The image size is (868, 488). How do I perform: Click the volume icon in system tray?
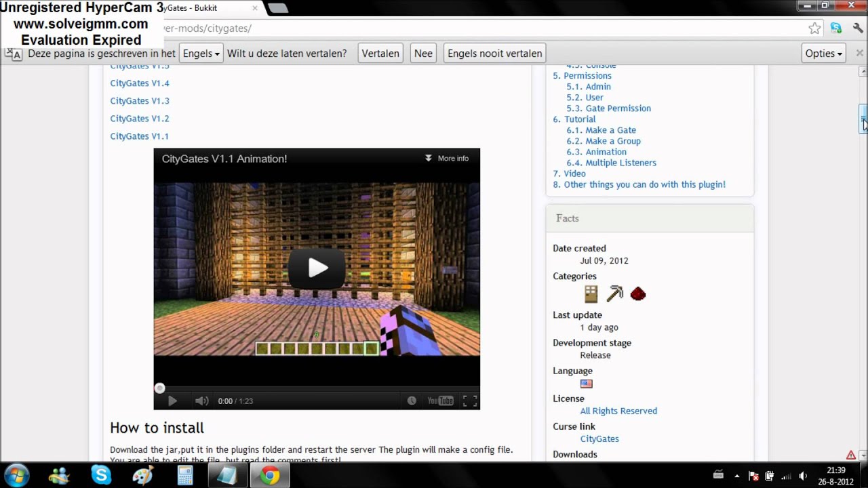tap(803, 476)
